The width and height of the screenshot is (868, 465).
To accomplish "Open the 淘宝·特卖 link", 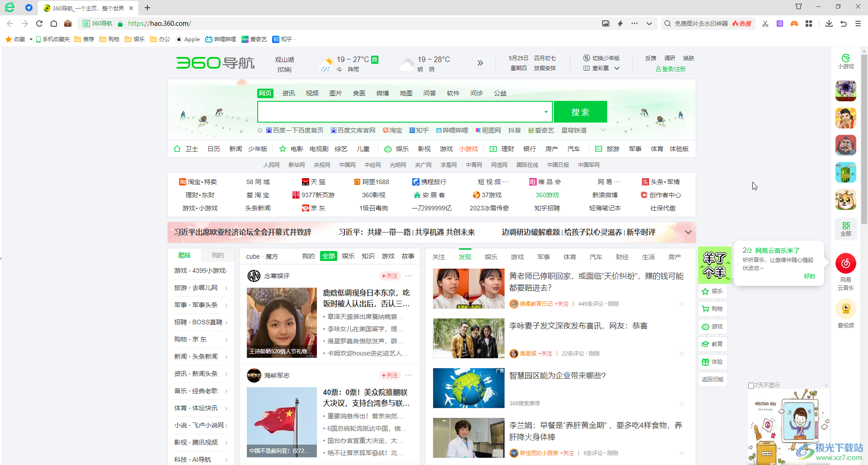I will (x=198, y=182).
